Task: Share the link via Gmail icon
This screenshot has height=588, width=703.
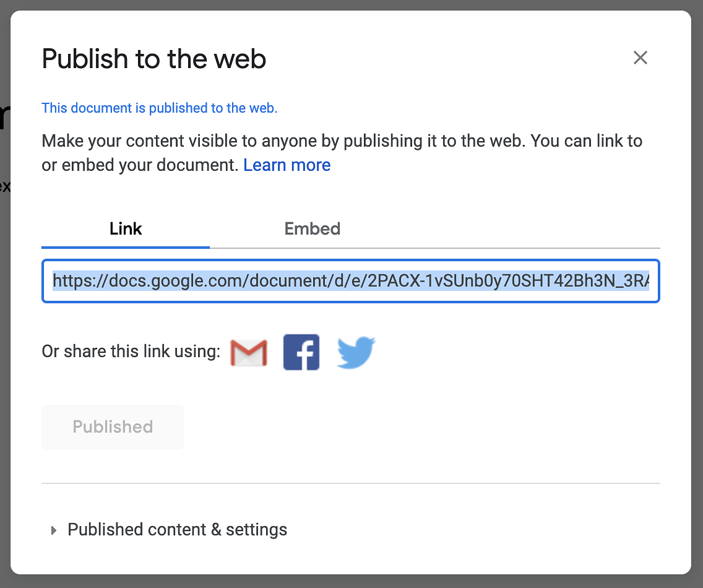Action: point(249,353)
